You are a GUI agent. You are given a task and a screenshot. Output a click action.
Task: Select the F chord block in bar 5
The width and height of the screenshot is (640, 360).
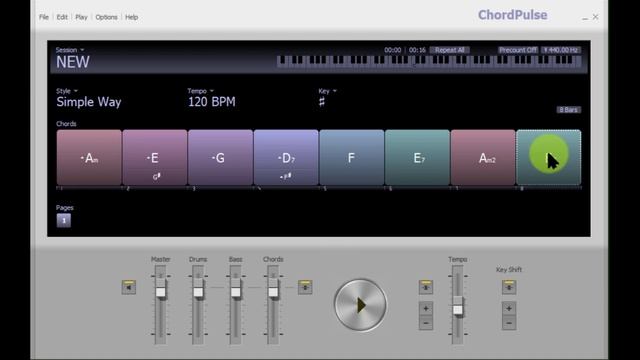[x=351, y=158]
